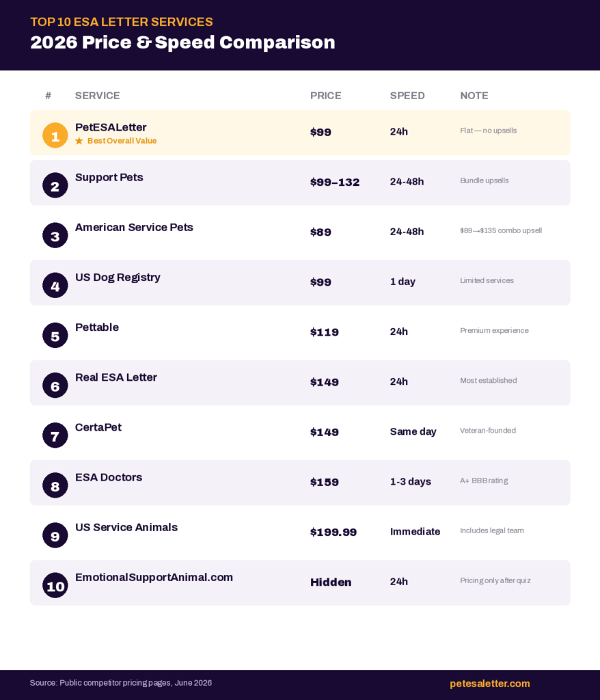
Task: Select the NOTE column header
Action: pyautogui.click(x=474, y=96)
